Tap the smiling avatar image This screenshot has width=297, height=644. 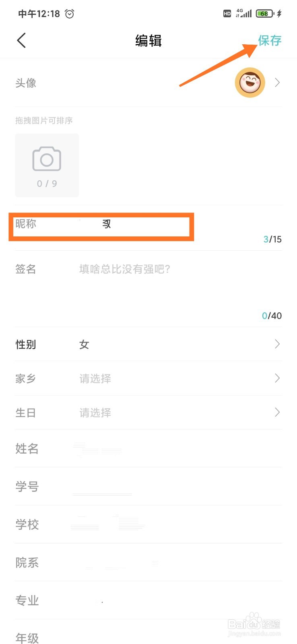250,83
